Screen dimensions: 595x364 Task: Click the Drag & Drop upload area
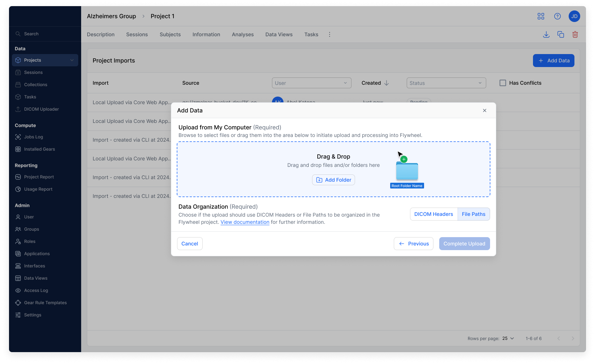pos(334,169)
